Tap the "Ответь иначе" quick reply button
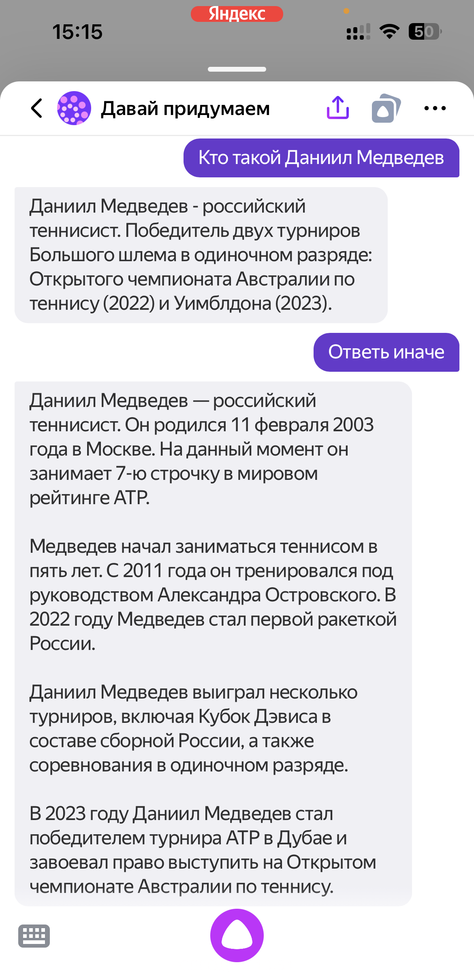Screen dimensions: 474x980 coord(386,352)
